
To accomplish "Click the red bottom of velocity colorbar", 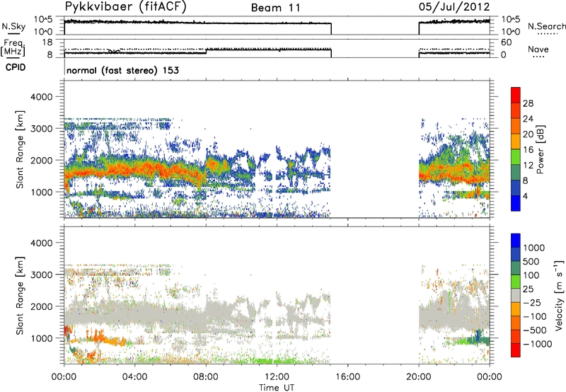I will click(516, 350).
